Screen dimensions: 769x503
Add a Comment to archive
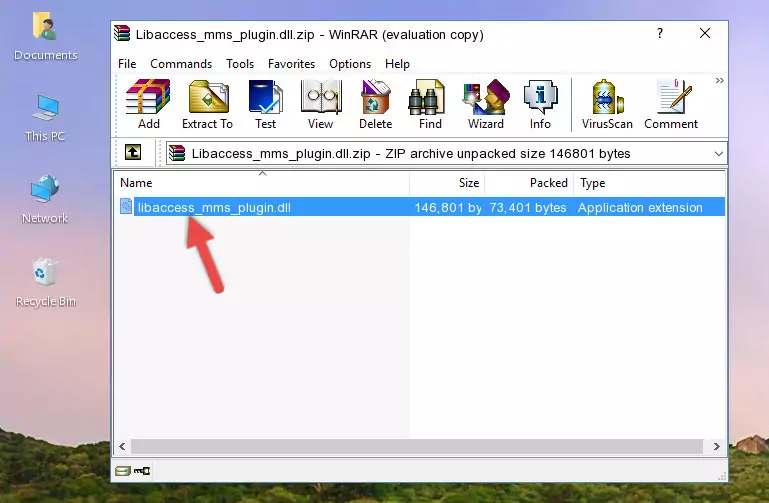pyautogui.click(x=671, y=104)
